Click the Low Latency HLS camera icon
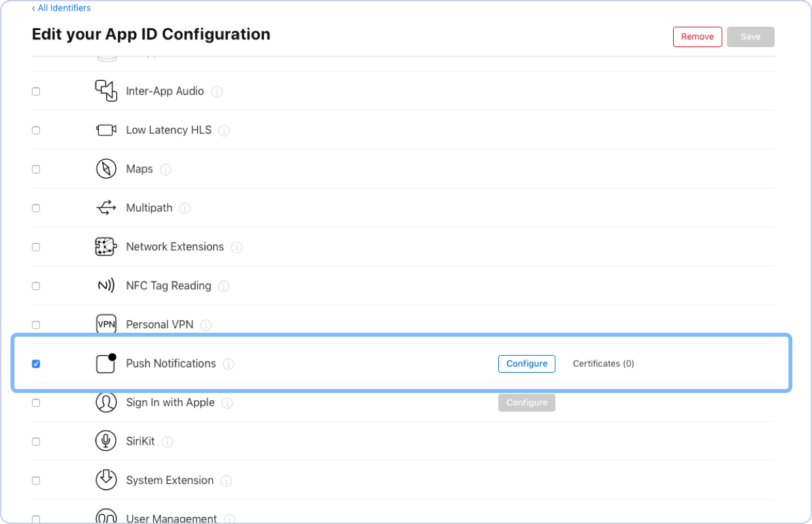This screenshot has width=812, height=524. pos(105,130)
